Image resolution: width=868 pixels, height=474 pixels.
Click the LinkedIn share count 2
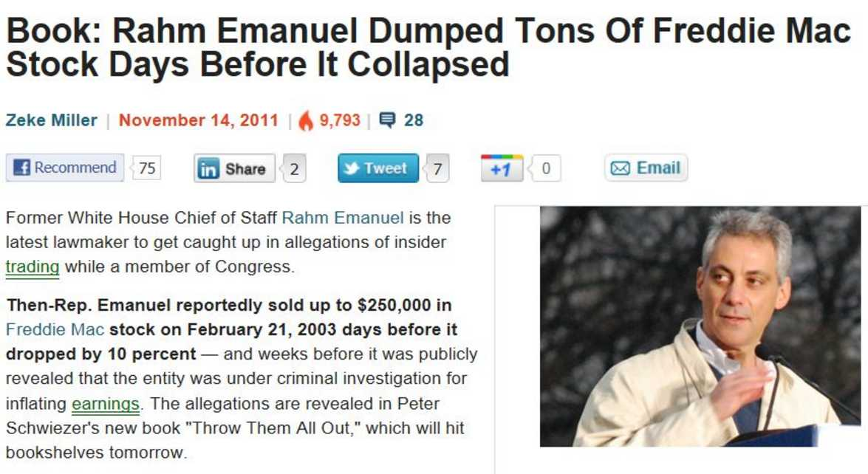pyautogui.click(x=294, y=168)
